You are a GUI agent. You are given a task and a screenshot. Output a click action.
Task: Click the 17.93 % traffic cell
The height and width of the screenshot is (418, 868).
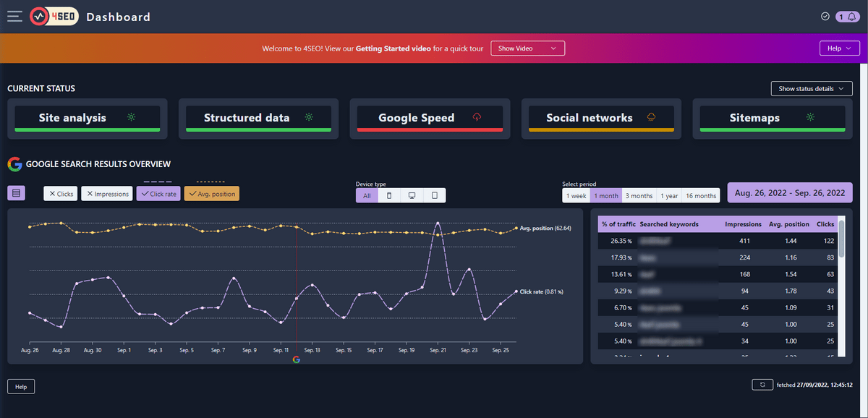click(x=621, y=257)
